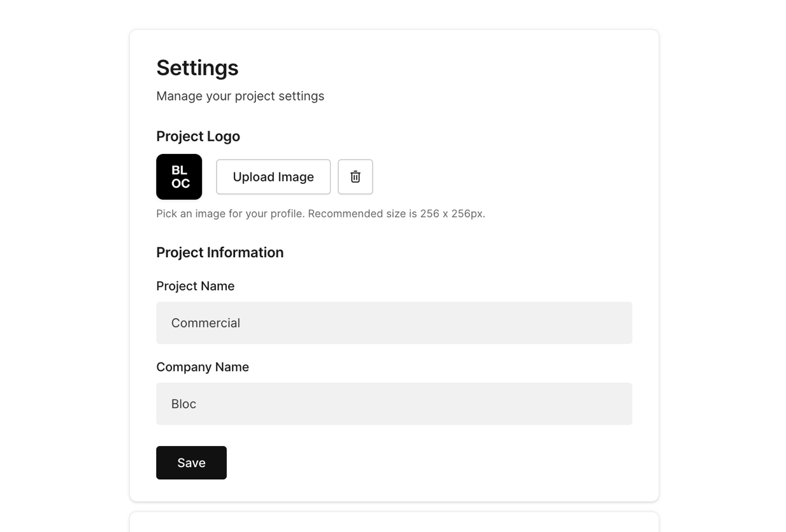This screenshot has height=532, width=786.
Task: Click the Project Information section heading
Action: coord(220,253)
